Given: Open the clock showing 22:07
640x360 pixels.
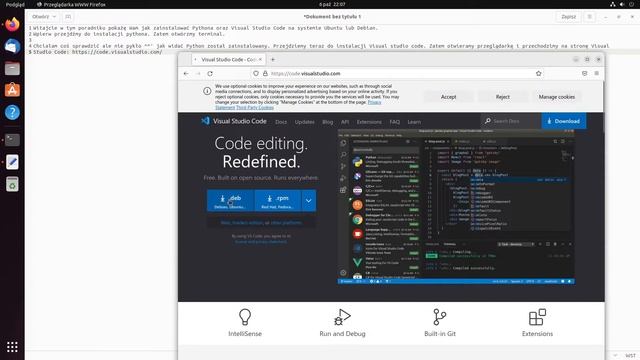Looking at the screenshot, I should tap(332, 4).
